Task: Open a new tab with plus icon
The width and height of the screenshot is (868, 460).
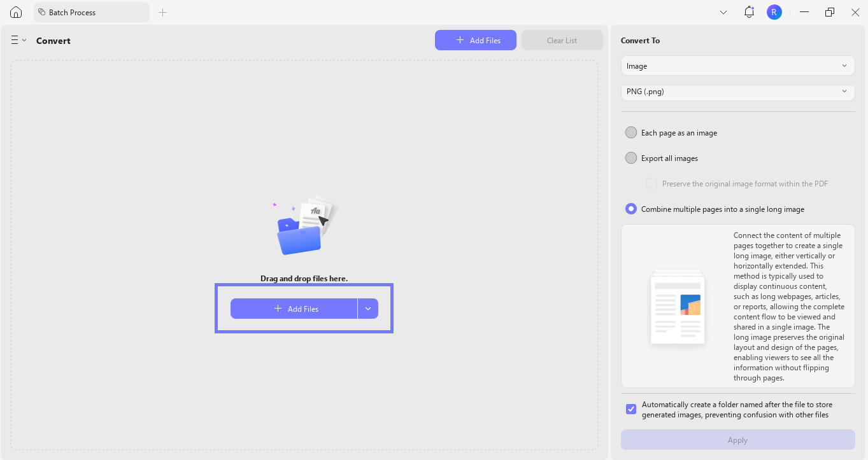Action: 162,12
